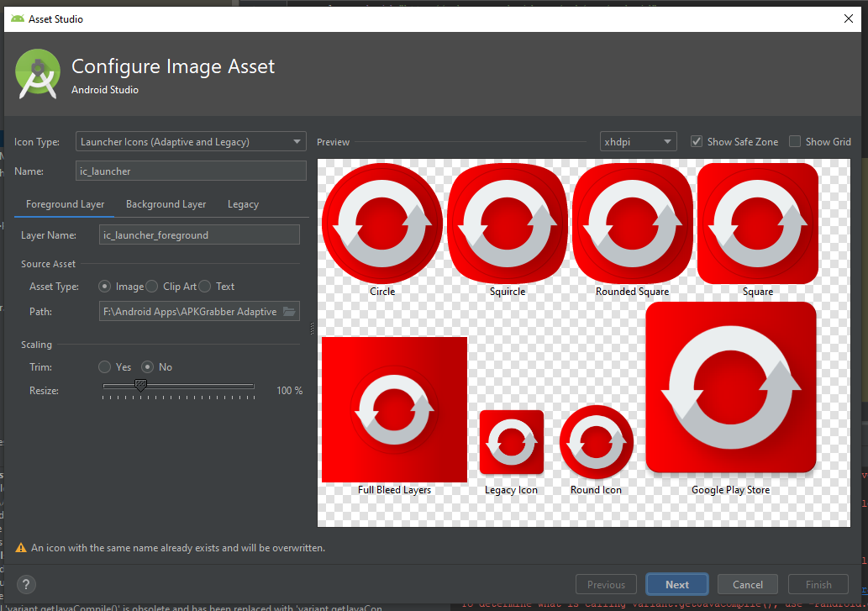The height and width of the screenshot is (611, 868).
Task: Select Yes for Trim option
Action: [104, 366]
